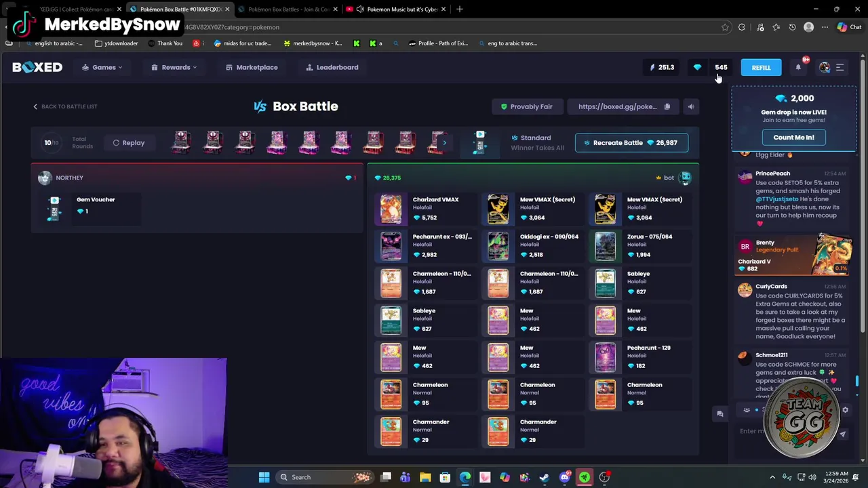Select the fourth pink box in carousel

(277, 142)
